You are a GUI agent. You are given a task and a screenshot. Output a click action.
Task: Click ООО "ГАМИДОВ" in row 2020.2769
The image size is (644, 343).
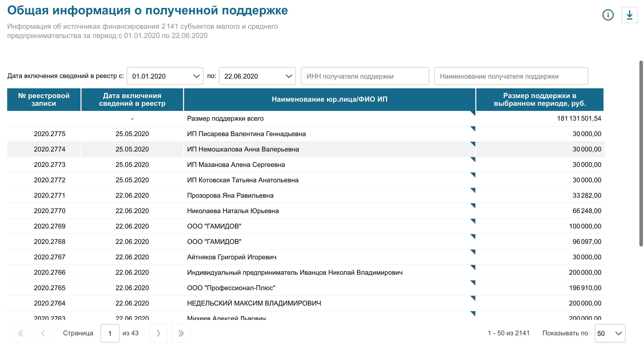[x=214, y=226]
